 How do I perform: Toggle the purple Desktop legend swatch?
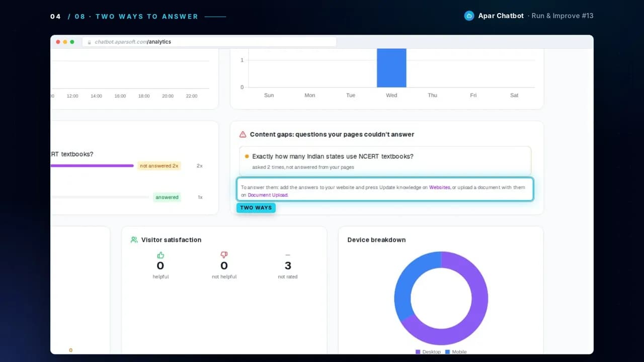pos(418,352)
